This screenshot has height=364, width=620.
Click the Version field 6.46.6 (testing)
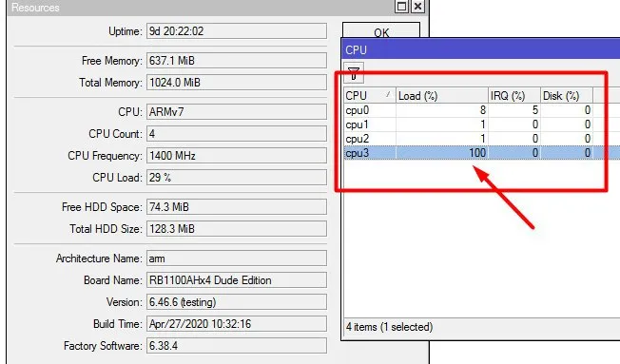237,302
